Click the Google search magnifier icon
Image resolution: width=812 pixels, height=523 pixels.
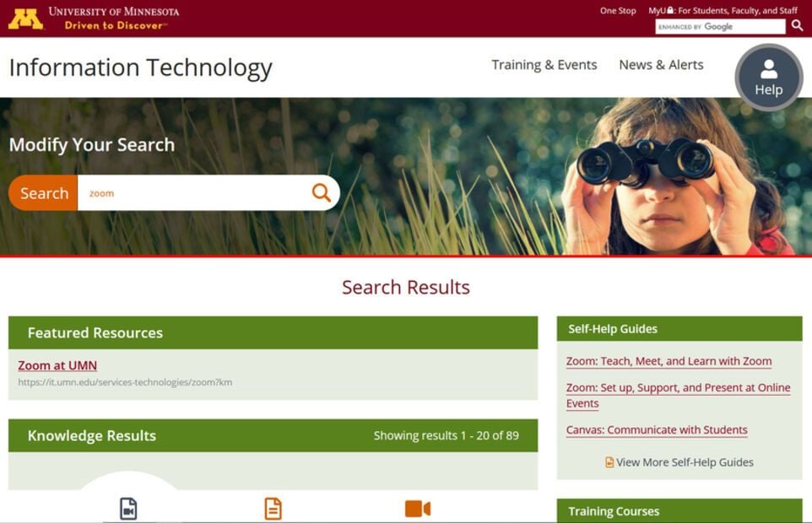(797, 26)
